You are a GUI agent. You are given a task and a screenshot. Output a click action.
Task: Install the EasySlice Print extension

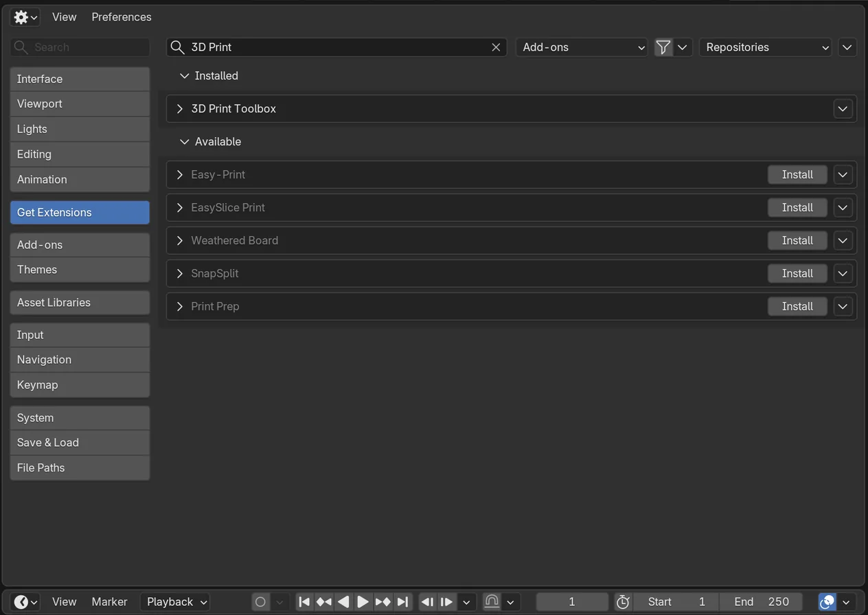click(797, 208)
